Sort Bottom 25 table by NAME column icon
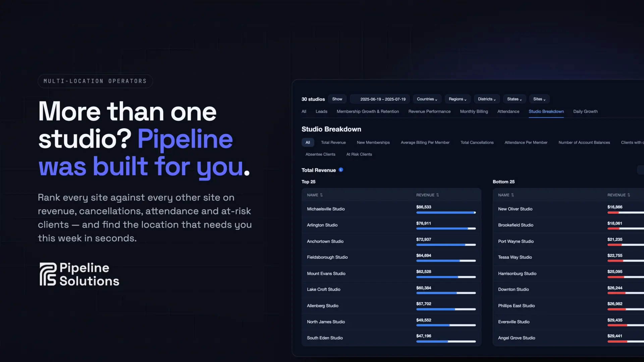The width and height of the screenshot is (644, 362). 513,195
